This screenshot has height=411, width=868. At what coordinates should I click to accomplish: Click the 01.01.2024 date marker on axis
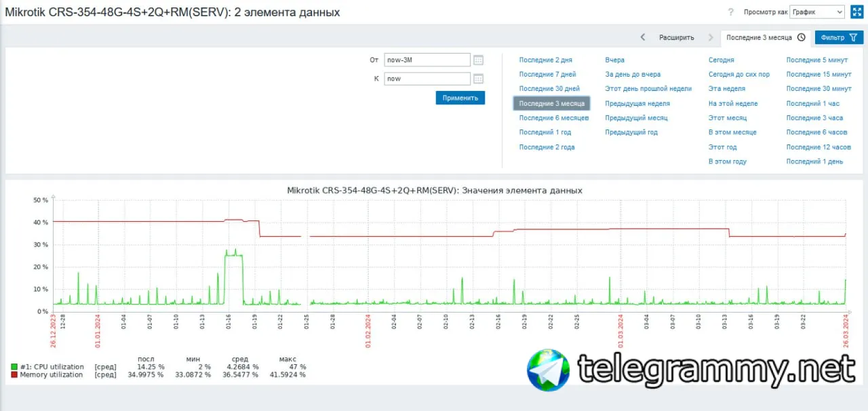[98, 330]
